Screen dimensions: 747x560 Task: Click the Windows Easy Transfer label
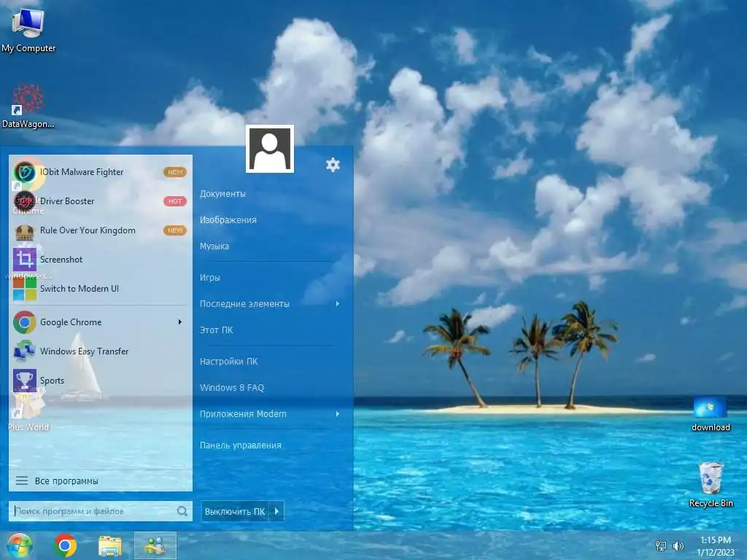(x=85, y=351)
